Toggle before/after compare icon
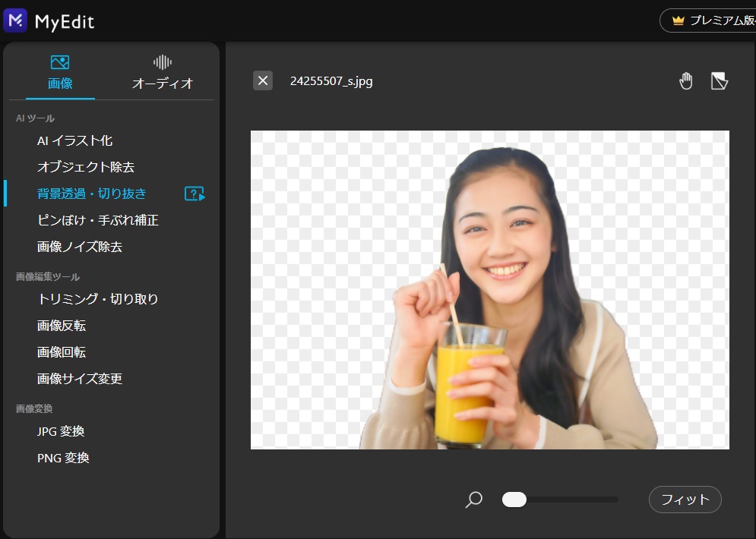The image size is (756, 539). point(720,81)
